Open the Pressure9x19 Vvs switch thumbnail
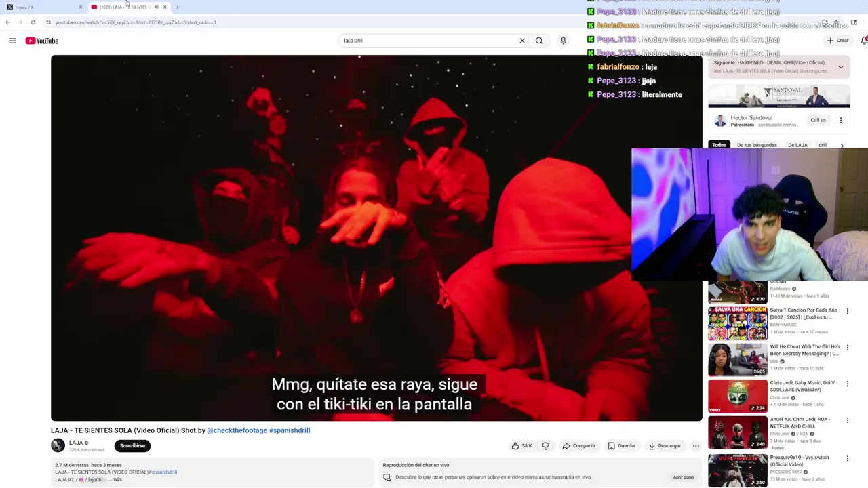Viewport: 868px width, 488px height. point(738,470)
